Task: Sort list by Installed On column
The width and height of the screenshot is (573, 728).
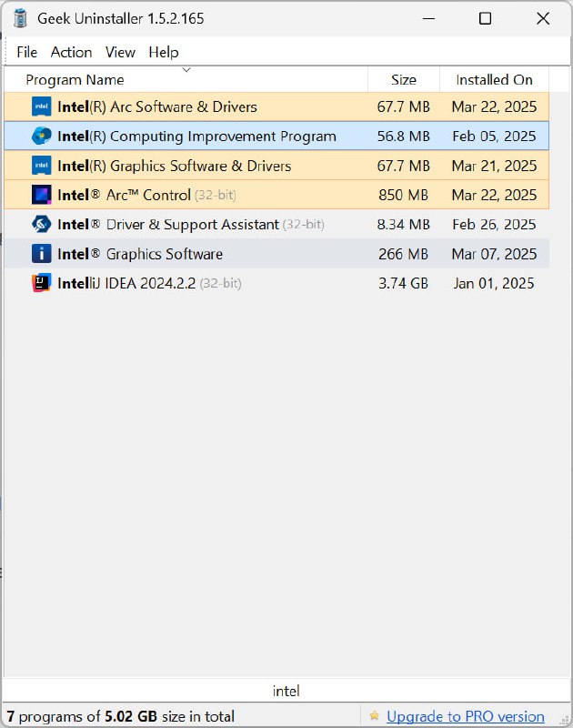Action: click(x=494, y=79)
